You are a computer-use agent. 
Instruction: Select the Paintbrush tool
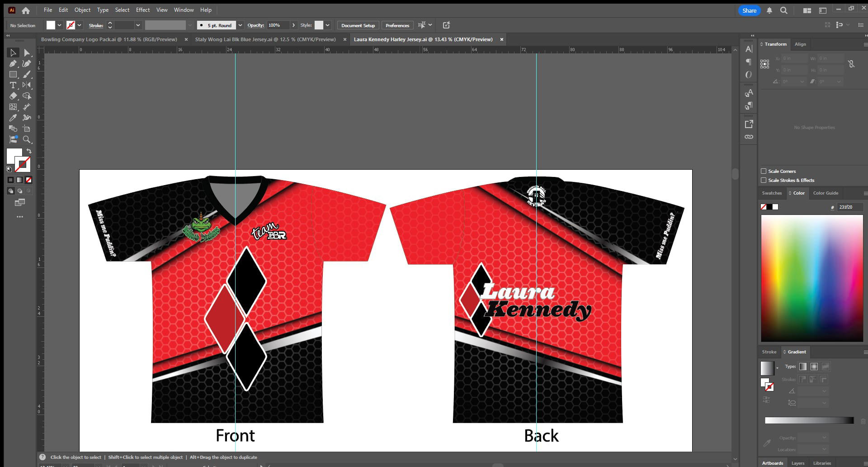tap(27, 75)
